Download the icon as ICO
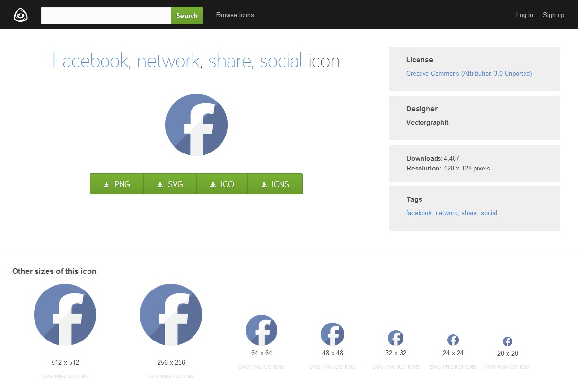Viewport: 578px width, 392px height. click(222, 184)
